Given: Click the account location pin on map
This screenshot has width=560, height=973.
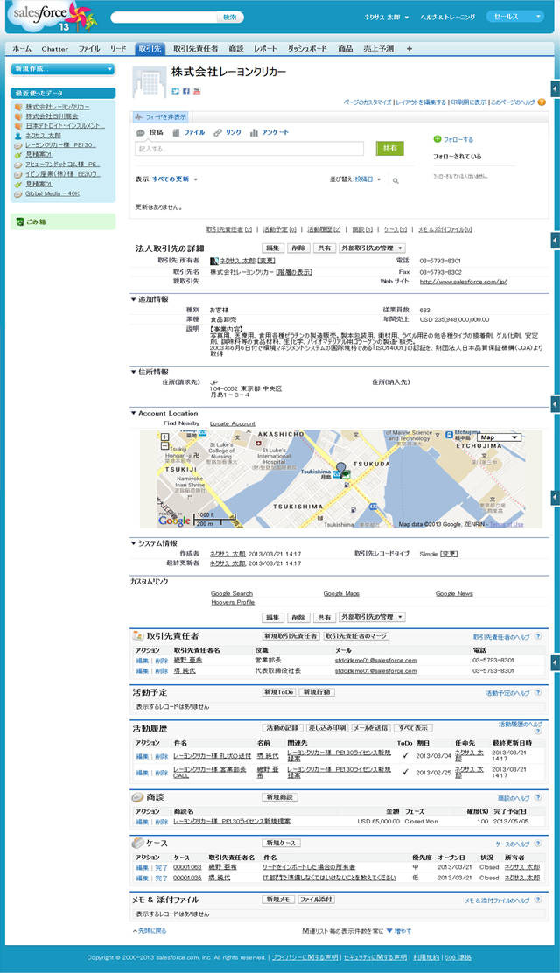Looking at the screenshot, I should pyautogui.click(x=340, y=469).
